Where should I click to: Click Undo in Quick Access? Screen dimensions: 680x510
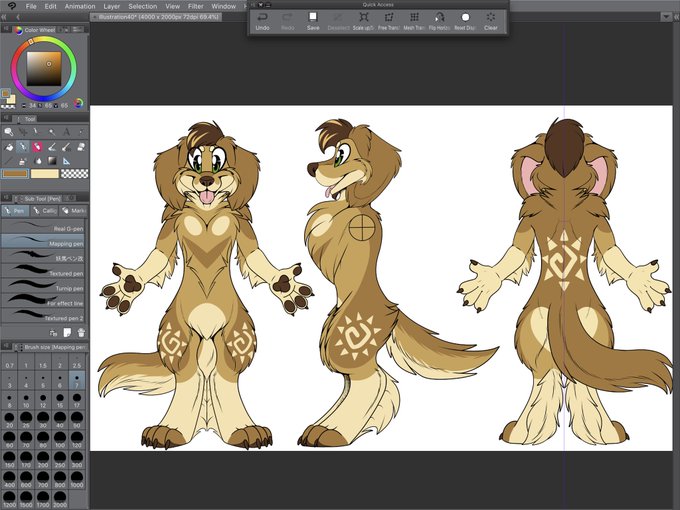(x=262, y=21)
